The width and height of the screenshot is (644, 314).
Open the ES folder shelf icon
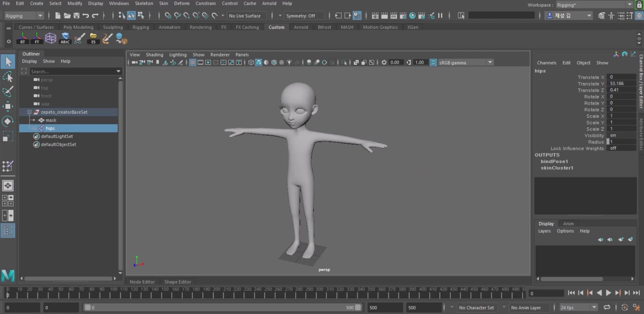93,38
